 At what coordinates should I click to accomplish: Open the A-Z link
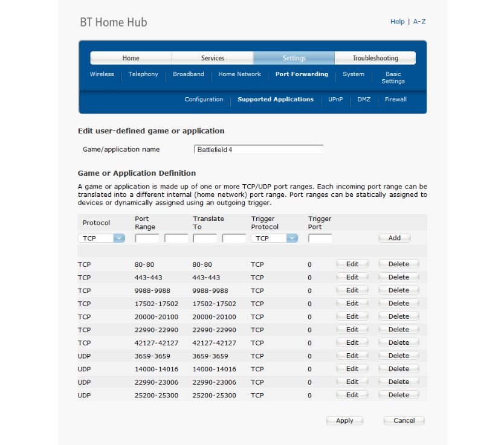click(419, 22)
